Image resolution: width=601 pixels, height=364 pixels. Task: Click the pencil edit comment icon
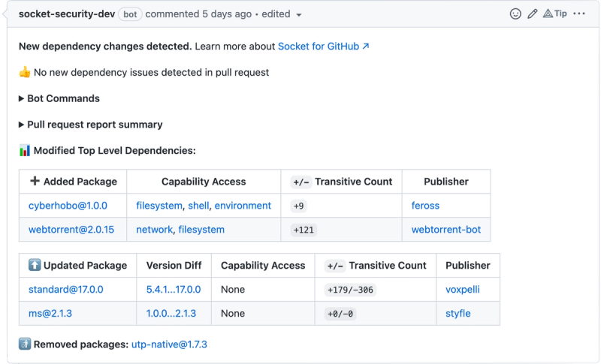[x=533, y=14]
